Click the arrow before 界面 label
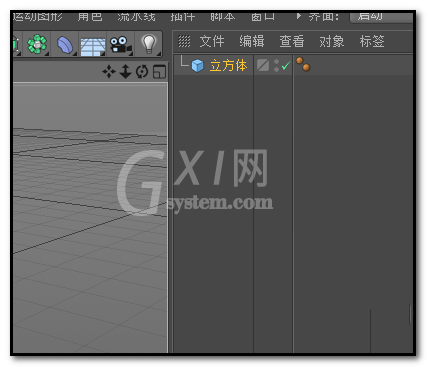The width and height of the screenshot is (427, 367). 299,16
